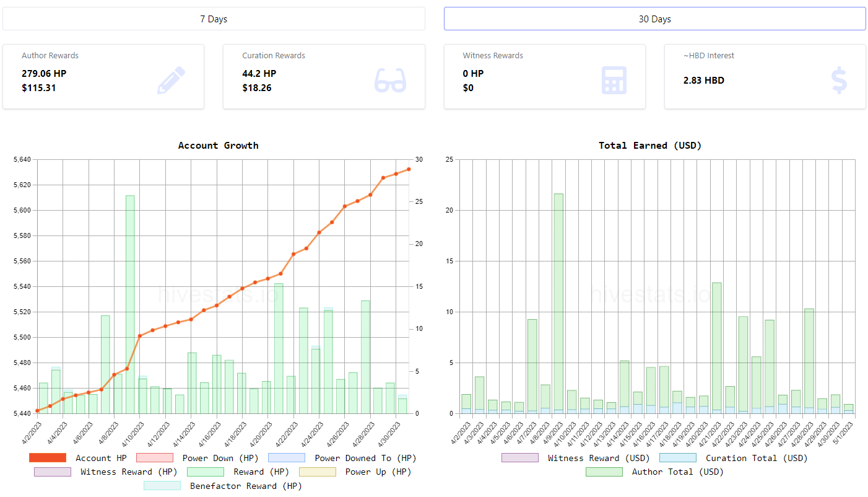868x497 pixels.
Task: Toggle Account HP legend swatch
Action: point(47,458)
